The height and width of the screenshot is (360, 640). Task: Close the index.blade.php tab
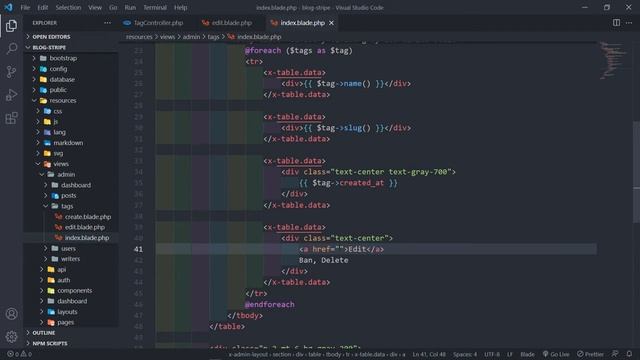tap(331, 23)
